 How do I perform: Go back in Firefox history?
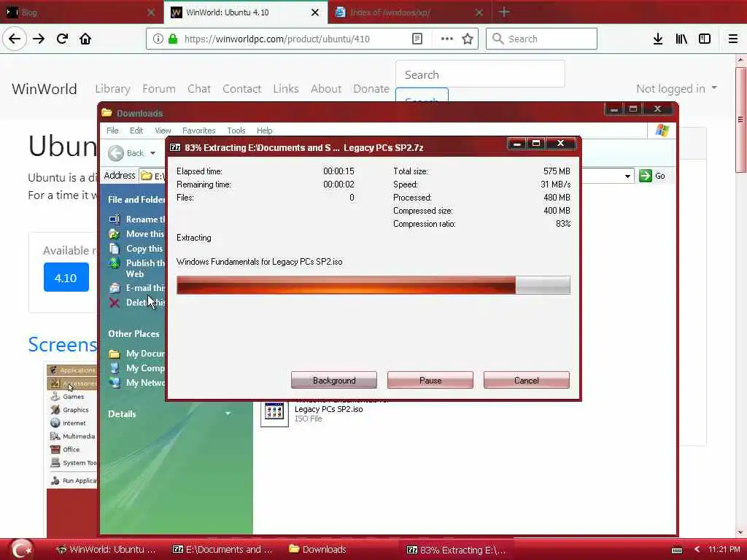(15, 39)
